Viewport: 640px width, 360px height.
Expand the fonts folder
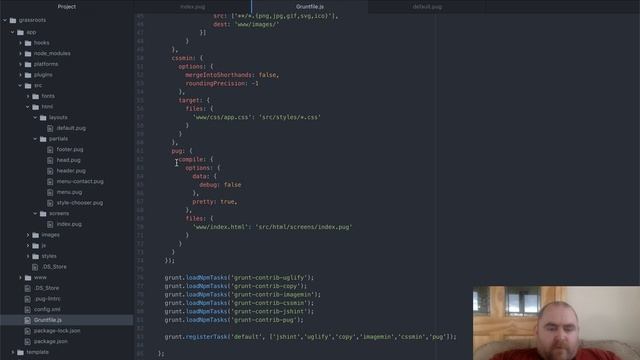coord(28,96)
